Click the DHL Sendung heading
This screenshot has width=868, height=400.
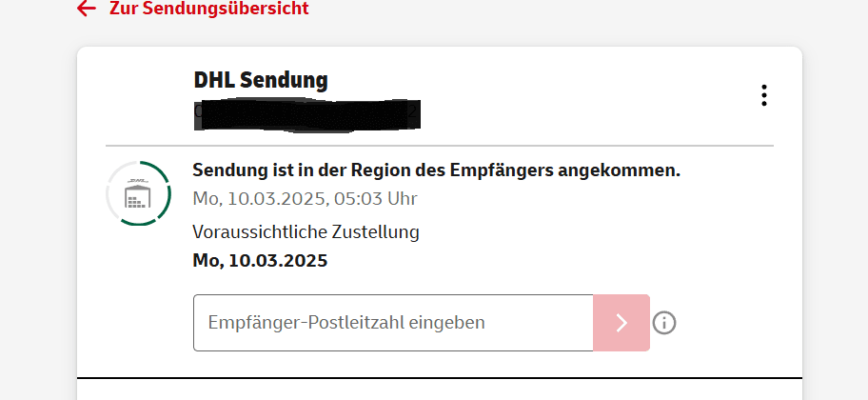pos(261,80)
